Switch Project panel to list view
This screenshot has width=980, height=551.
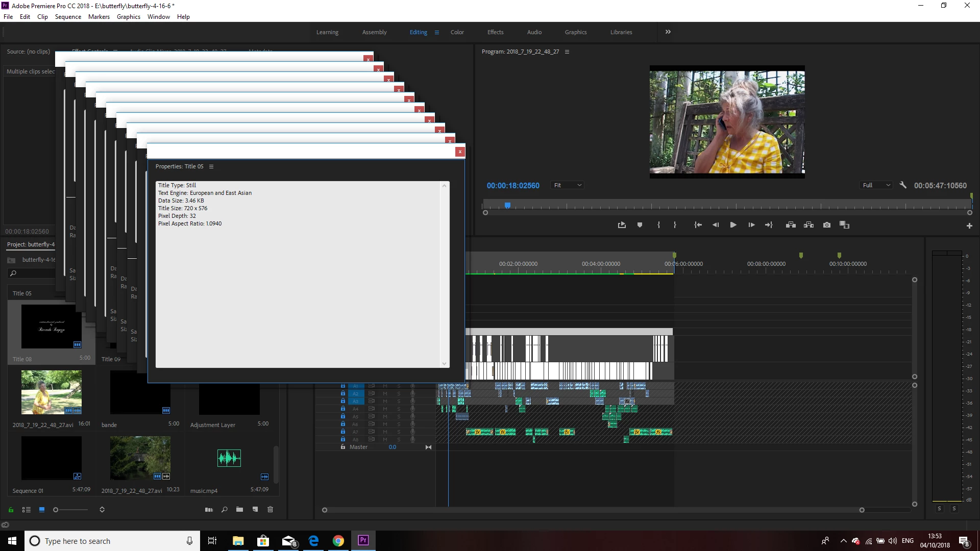pos(27,509)
